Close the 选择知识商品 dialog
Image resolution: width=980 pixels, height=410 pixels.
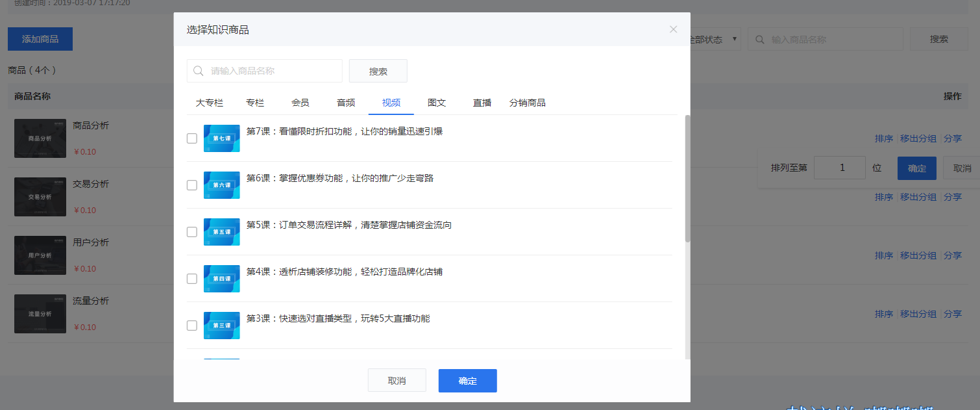pos(673,29)
